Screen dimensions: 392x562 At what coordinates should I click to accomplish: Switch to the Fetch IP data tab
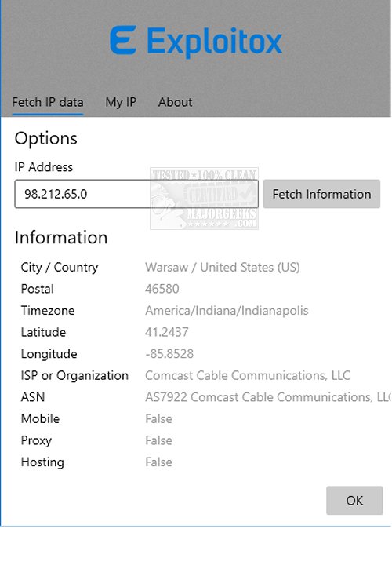(48, 102)
